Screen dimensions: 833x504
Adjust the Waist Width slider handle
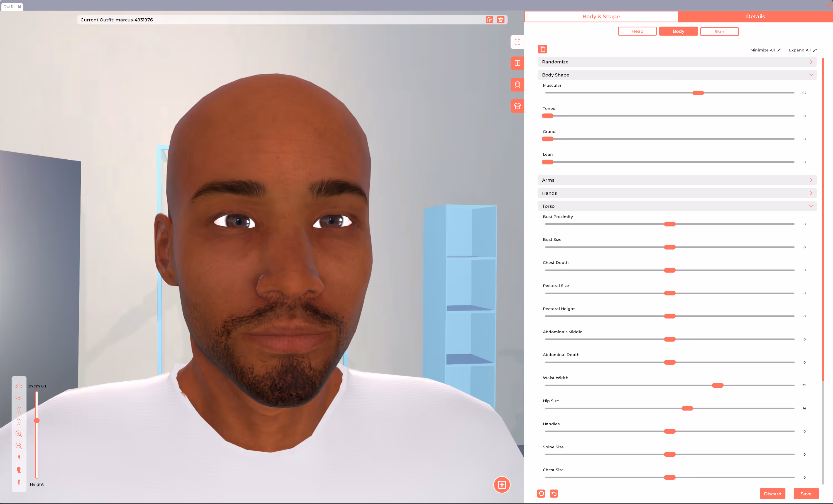(718, 386)
